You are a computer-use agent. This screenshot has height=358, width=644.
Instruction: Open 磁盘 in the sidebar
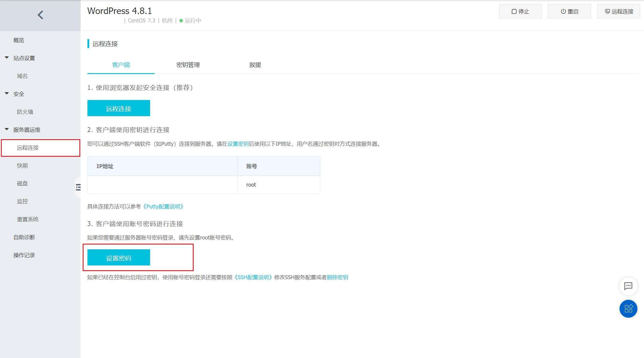pyautogui.click(x=22, y=183)
